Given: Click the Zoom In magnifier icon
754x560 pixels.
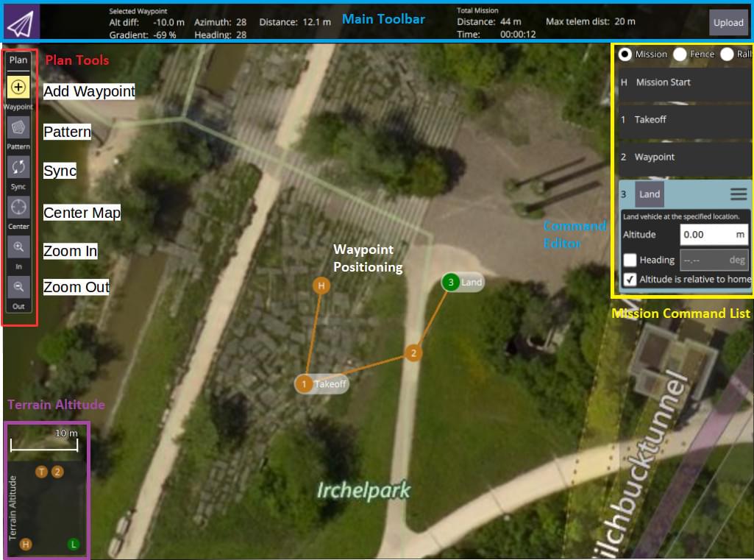Looking at the screenshot, I should coord(18,247).
